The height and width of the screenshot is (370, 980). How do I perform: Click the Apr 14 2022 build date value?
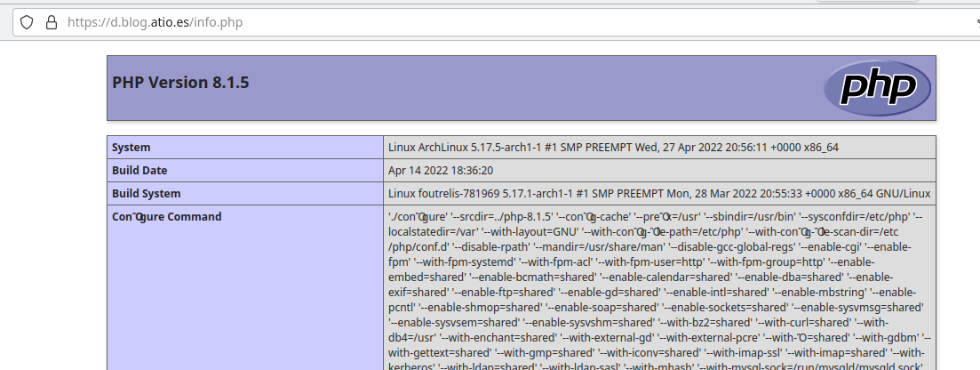441,170
